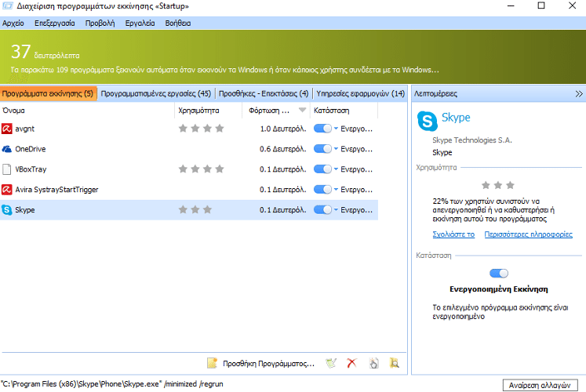Image resolution: width=586 pixels, height=392 pixels.
Task: Select the VBoxTray row name
Action: click(x=31, y=169)
